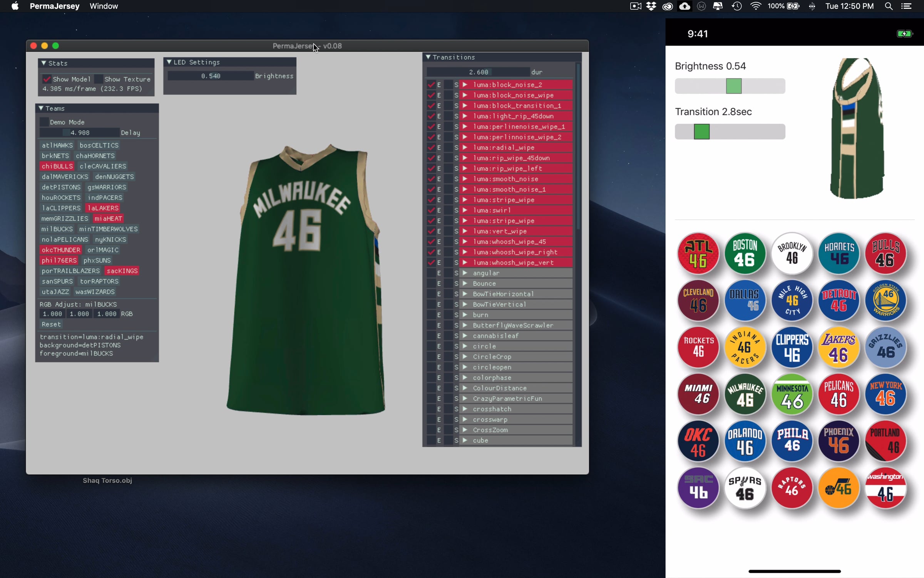This screenshot has height=578, width=924.
Task: Open the Window menu
Action: coord(104,6)
